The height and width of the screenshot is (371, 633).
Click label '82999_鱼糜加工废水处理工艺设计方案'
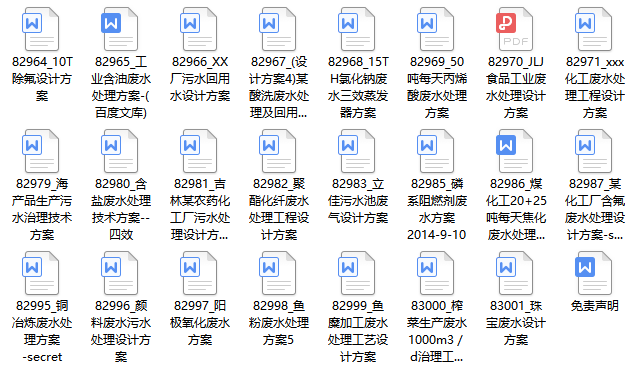click(x=358, y=331)
